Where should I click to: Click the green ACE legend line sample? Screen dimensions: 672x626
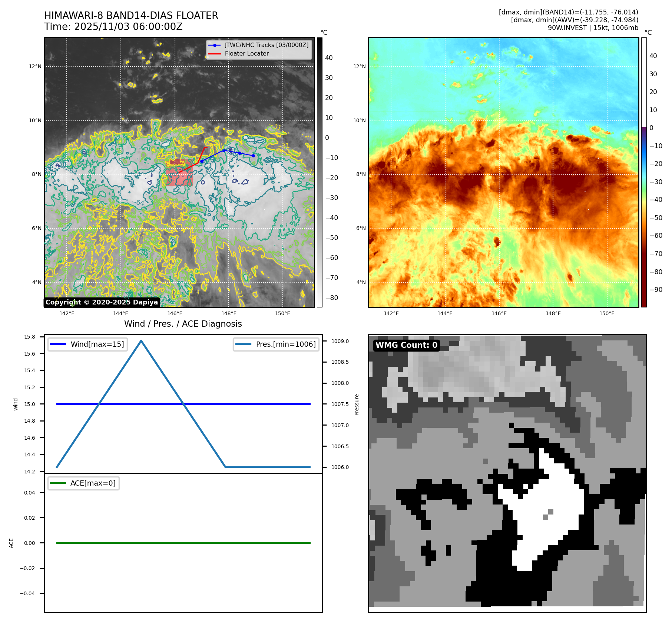[58, 483]
